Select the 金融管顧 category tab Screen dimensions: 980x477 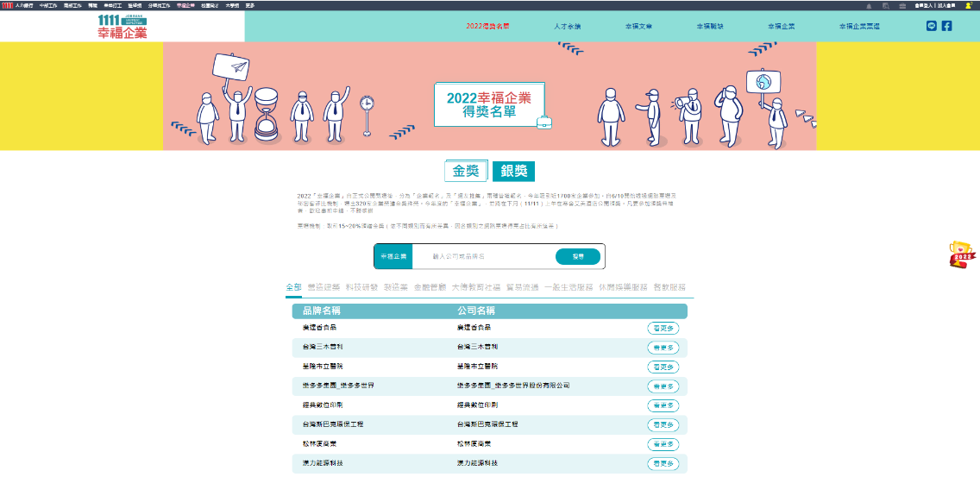coord(430,287)
